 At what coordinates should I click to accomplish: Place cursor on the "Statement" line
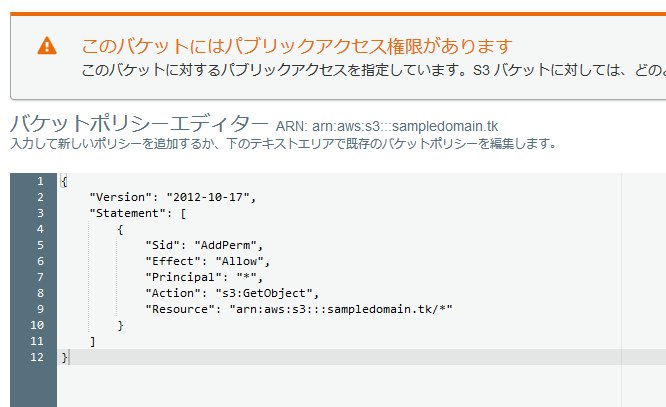click(136, 213)
